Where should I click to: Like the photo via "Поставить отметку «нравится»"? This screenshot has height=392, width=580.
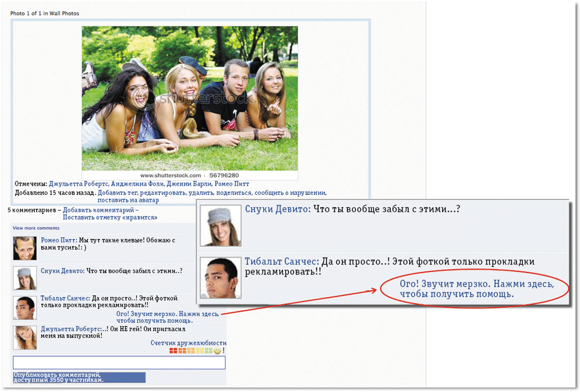[x=110, y=217]
